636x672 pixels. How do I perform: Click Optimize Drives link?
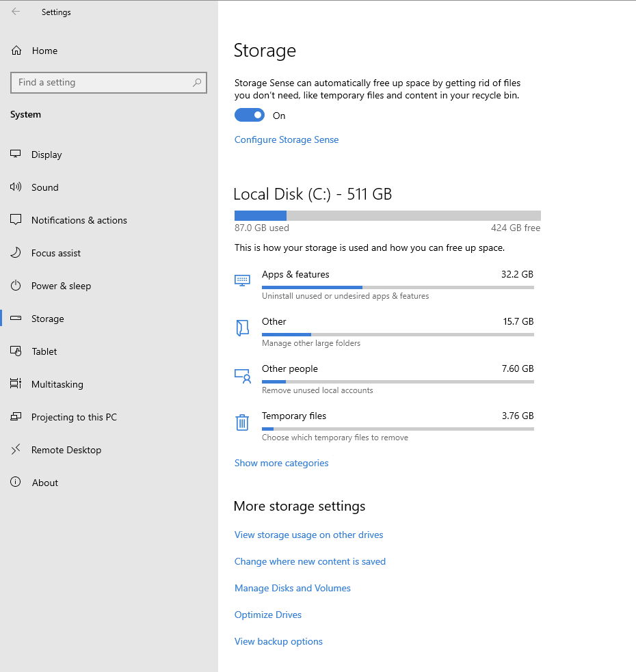click(267, 615)
